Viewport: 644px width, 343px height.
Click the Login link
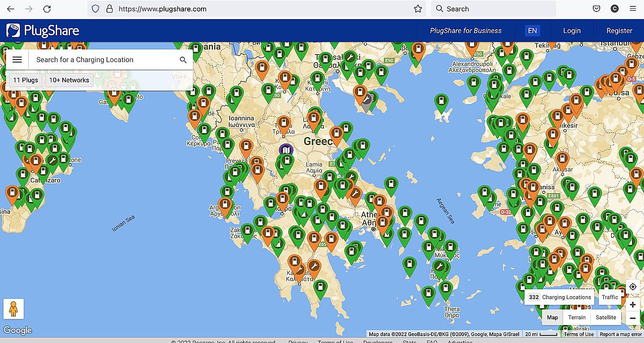(572, 30)
